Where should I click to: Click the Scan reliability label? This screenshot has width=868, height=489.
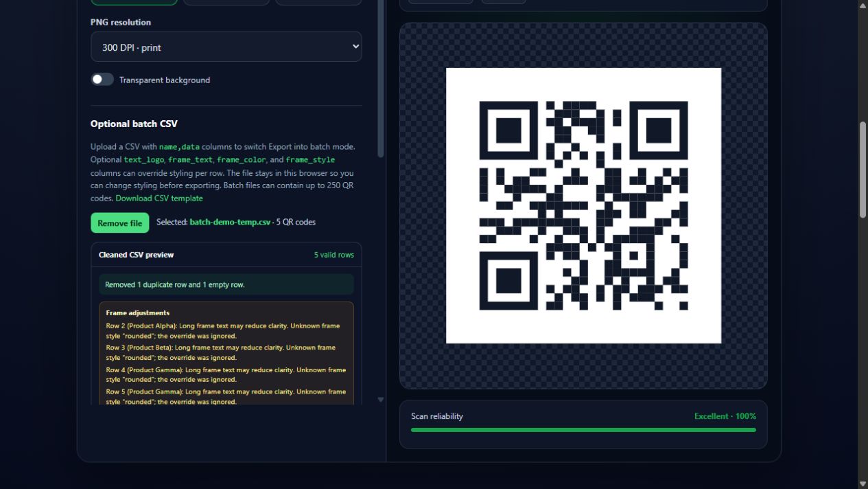437,416
